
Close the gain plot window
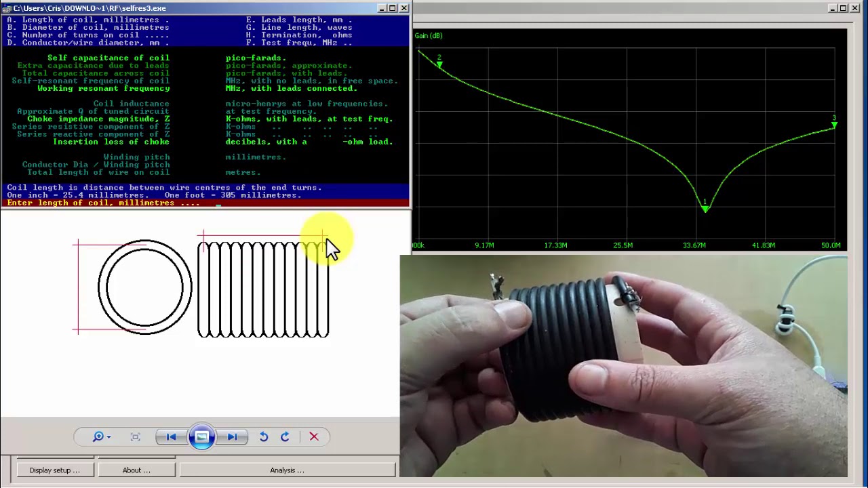tap(854, 8)
